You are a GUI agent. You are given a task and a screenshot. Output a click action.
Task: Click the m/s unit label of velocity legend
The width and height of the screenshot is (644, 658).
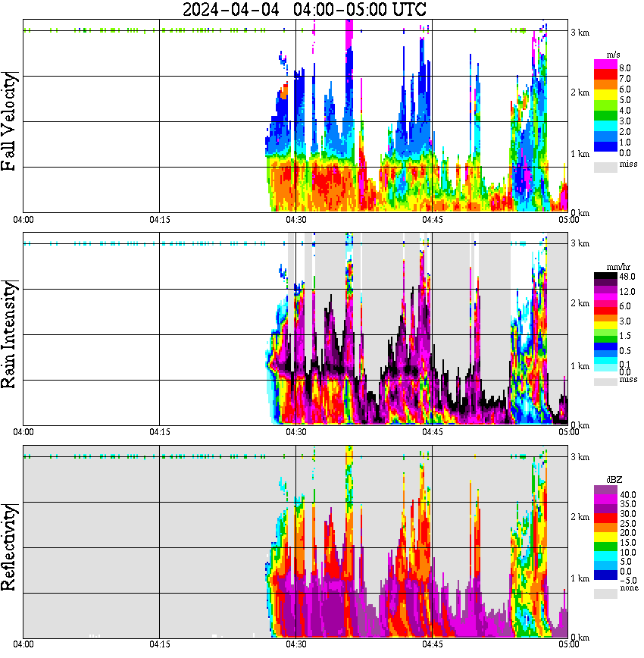[x=613, y=55]
